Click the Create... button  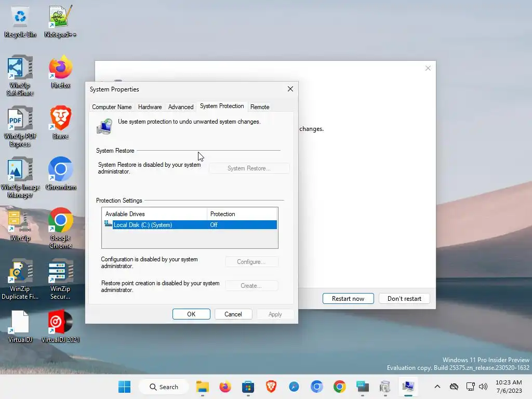[251, 286]
